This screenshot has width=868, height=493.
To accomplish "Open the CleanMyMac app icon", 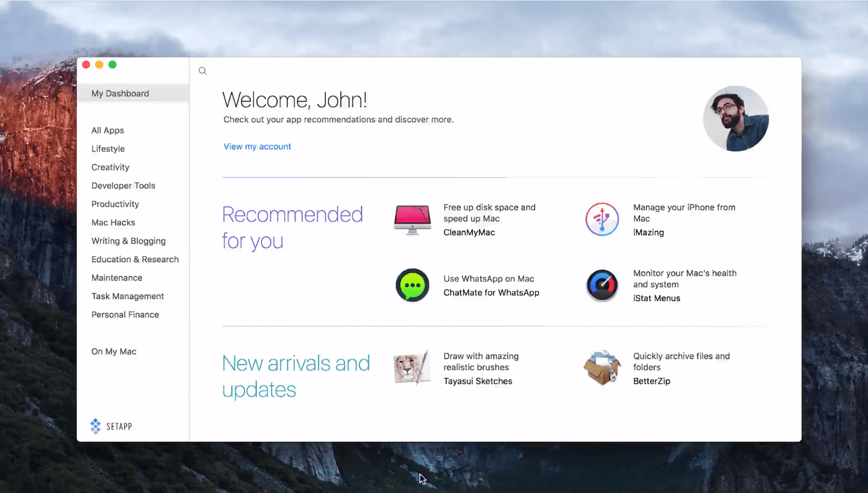I will 412,220.
